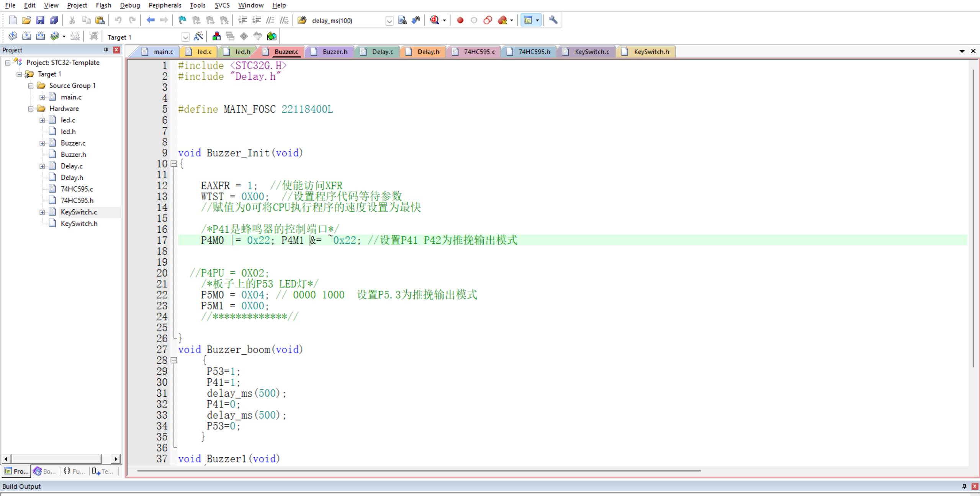The width and height of the screenshot is (980, 496).
Task: Select Buzzer.h in project tree
Action: (73, 154)
